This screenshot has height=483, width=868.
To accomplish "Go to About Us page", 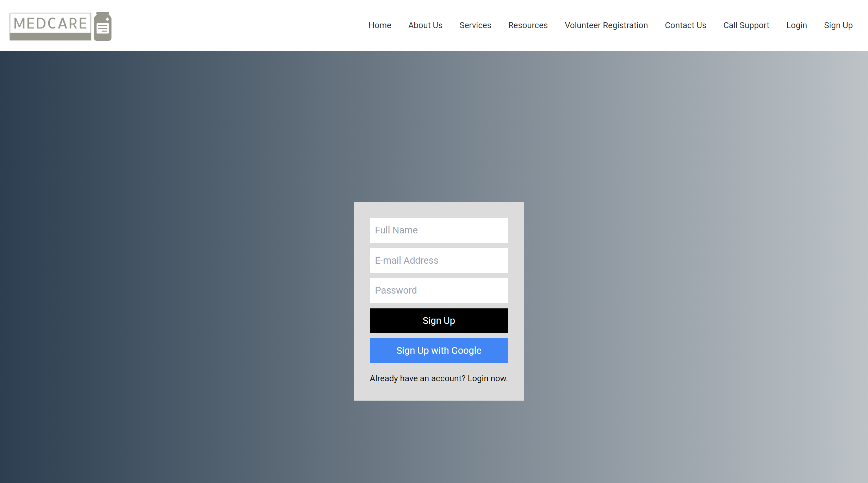I will [x=425, y=25].
